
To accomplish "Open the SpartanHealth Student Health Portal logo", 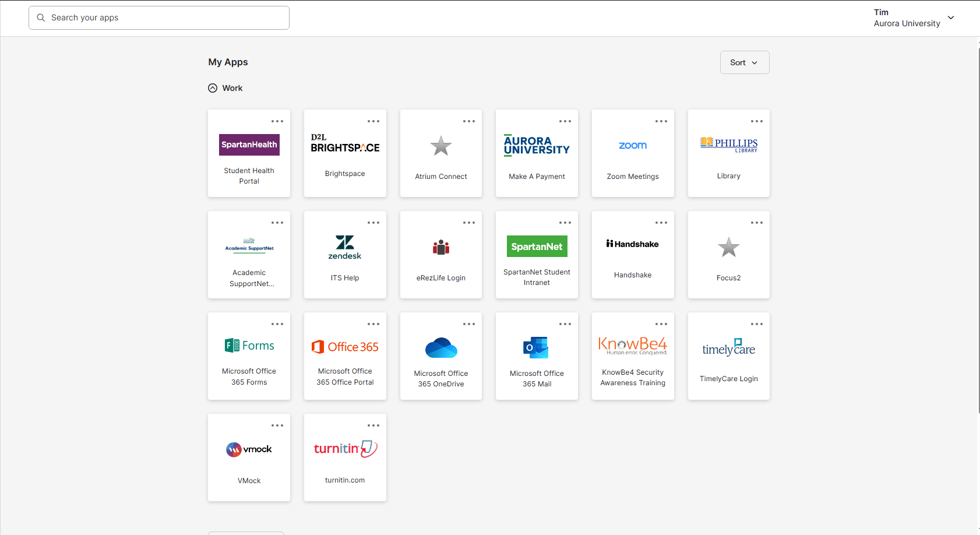I will [249, 145].
